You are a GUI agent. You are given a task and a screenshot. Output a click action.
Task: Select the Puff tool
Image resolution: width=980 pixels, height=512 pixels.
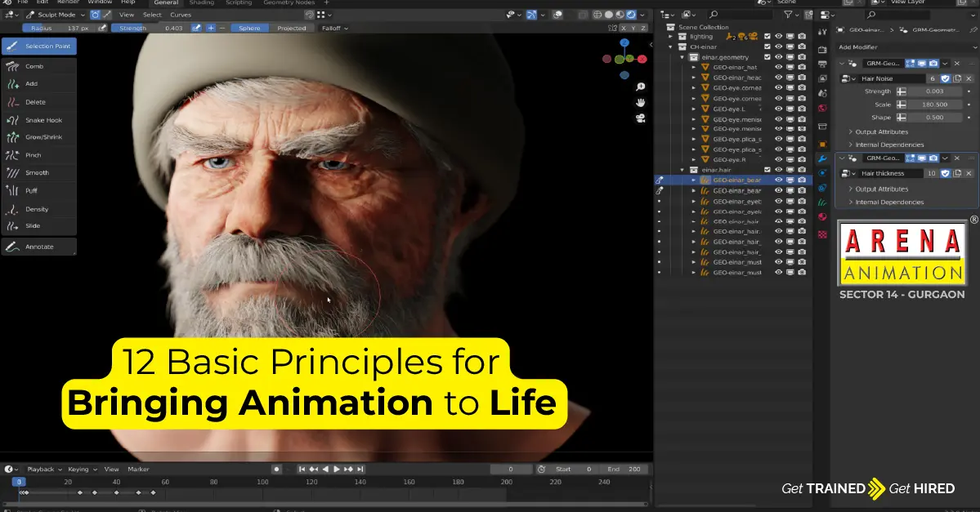[37, 189]
